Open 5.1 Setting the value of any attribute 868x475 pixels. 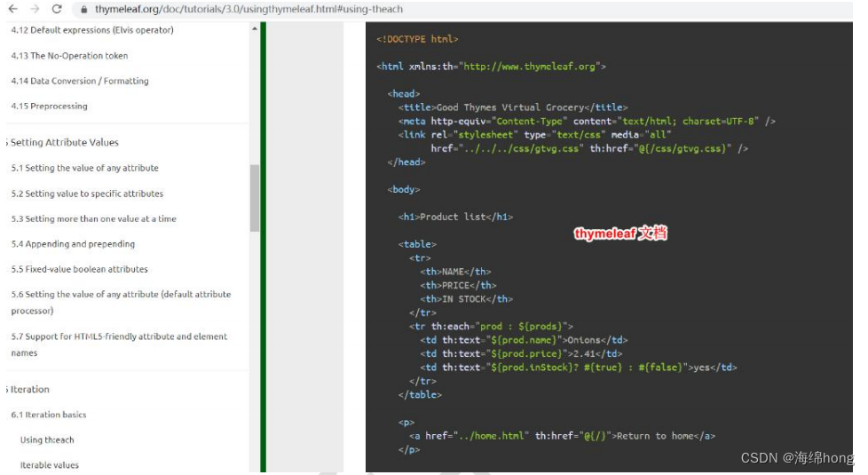pos(84,168)
